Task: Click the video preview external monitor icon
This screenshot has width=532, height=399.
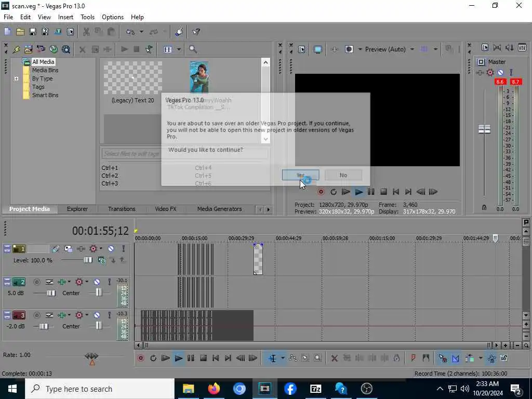Action: 317,49
